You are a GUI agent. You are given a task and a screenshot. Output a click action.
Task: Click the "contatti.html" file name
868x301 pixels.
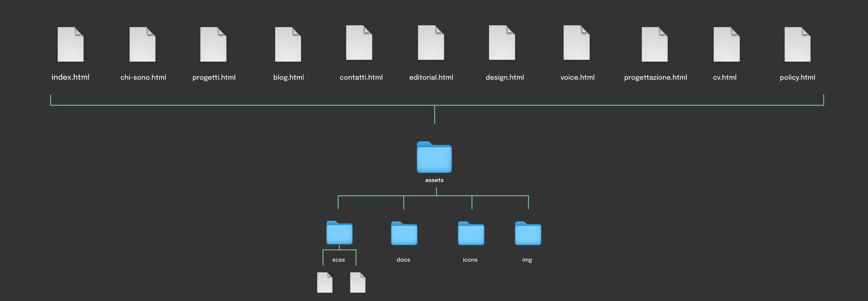[x=361, y=77]
